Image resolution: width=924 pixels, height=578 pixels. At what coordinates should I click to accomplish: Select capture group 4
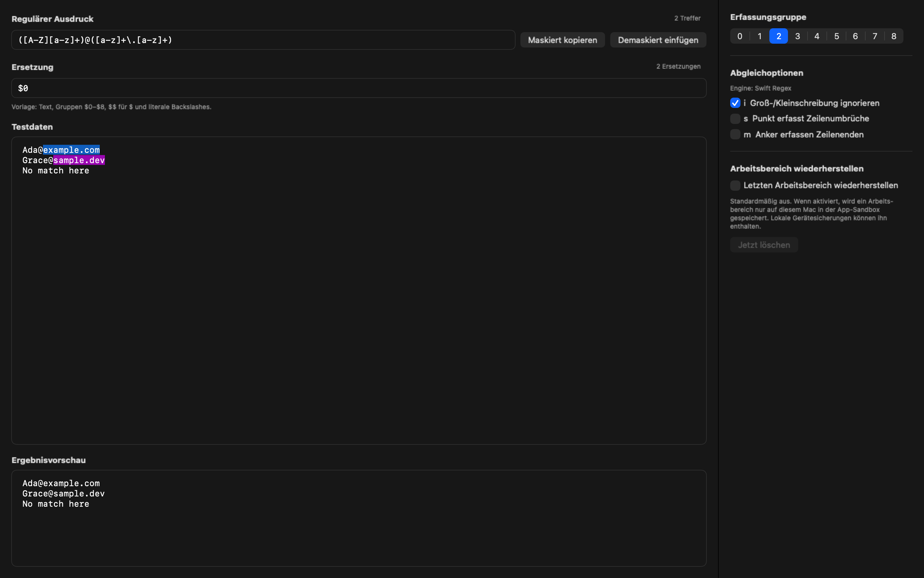coord(817,36)
